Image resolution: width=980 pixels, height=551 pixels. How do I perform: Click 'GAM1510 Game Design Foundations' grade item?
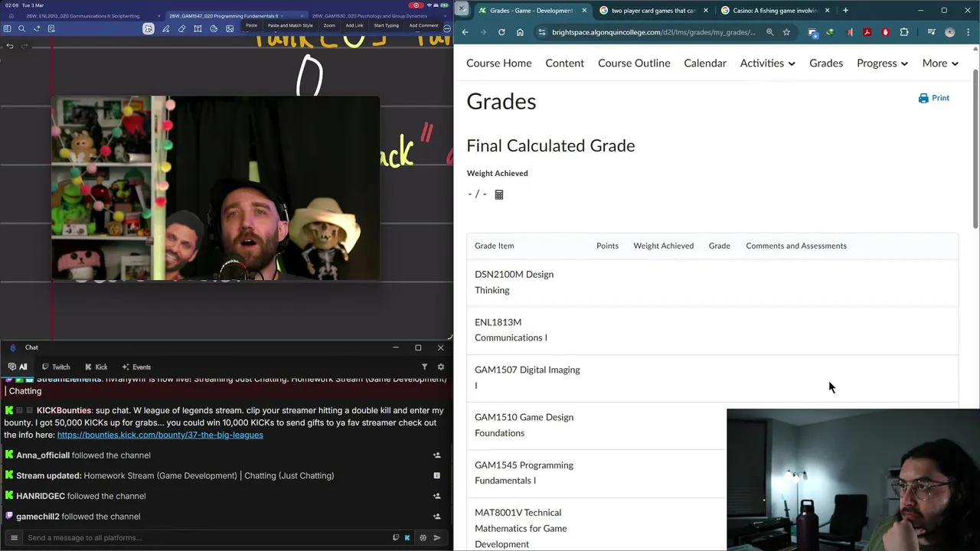click(524, 425)
